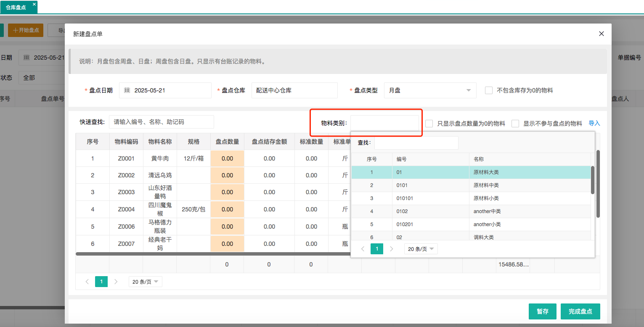Click the next page arrow under the material table
This screenshot has width=644, height=327.
point(116,281)
